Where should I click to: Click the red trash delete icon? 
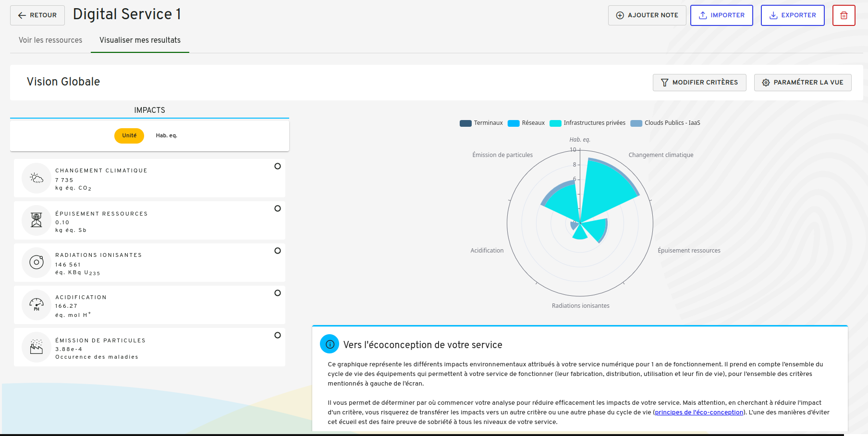pos(844,15)
